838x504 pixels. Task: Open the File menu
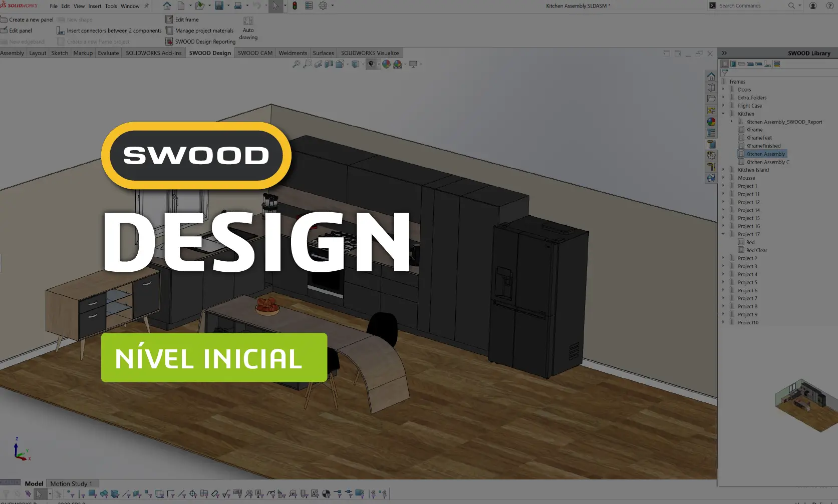(x=54, y=6)
